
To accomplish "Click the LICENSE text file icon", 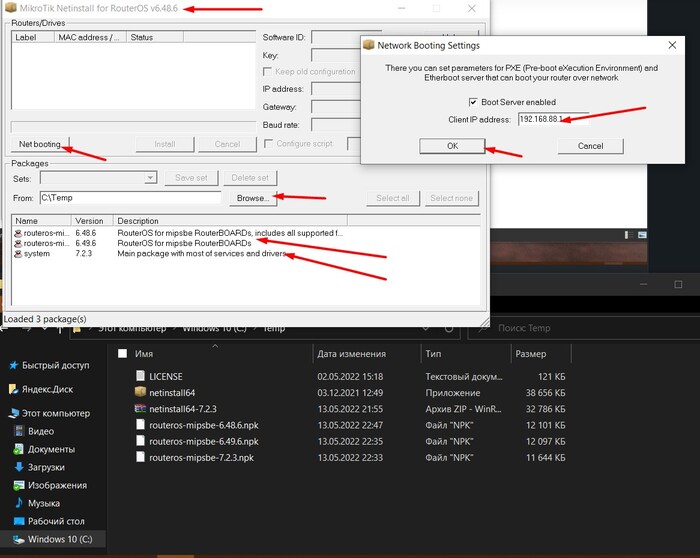I will (140, 375).
